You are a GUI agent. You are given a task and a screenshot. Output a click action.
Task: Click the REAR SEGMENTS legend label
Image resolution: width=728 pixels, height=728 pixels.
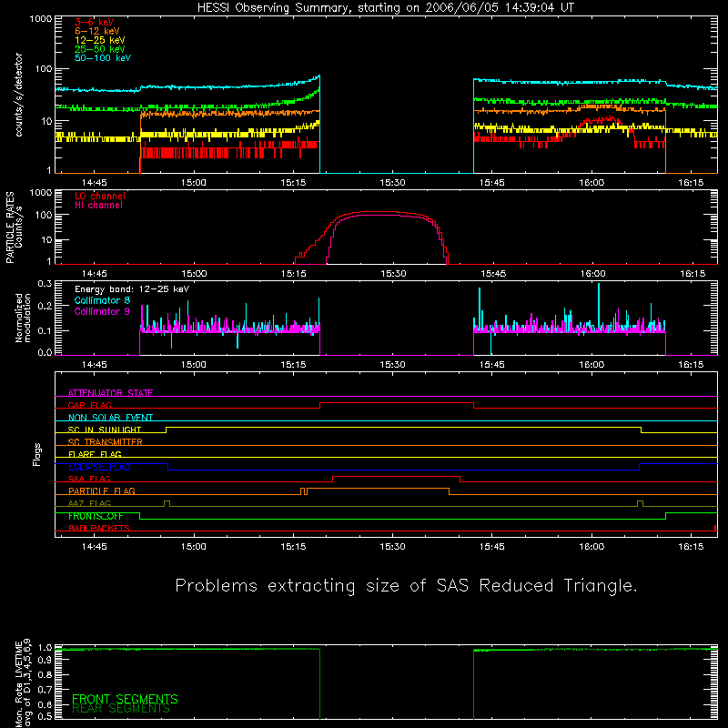pyautogui.click(x=121, y=709)
